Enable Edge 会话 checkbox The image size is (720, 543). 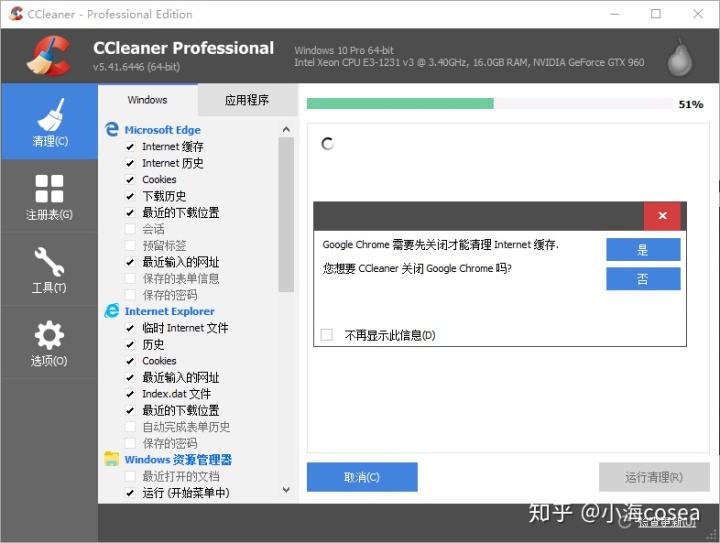130,229
